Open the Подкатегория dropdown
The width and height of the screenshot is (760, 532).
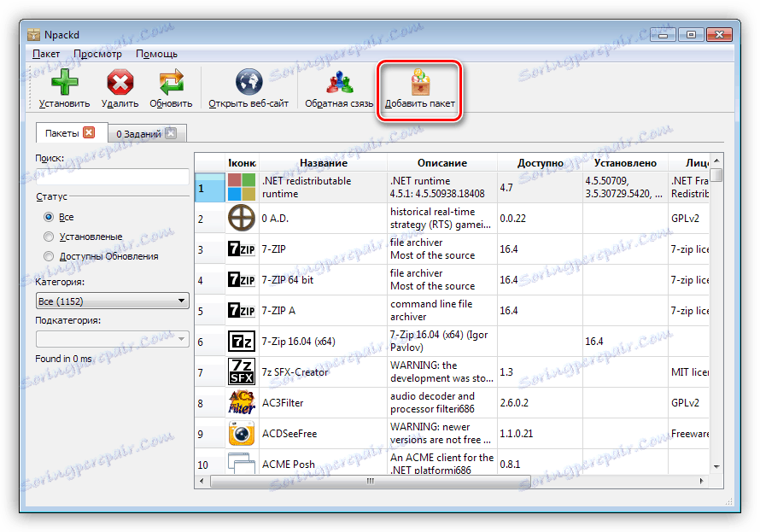(112, 339)
